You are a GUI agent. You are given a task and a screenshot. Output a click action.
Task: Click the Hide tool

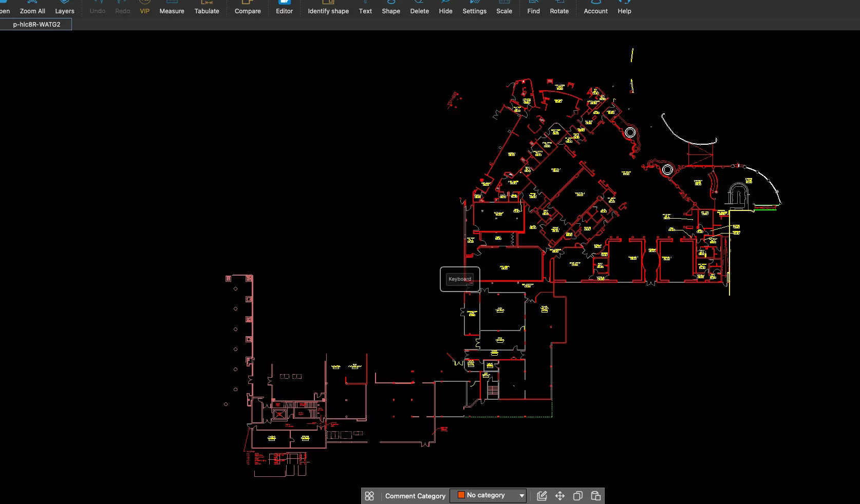(446, 8)
